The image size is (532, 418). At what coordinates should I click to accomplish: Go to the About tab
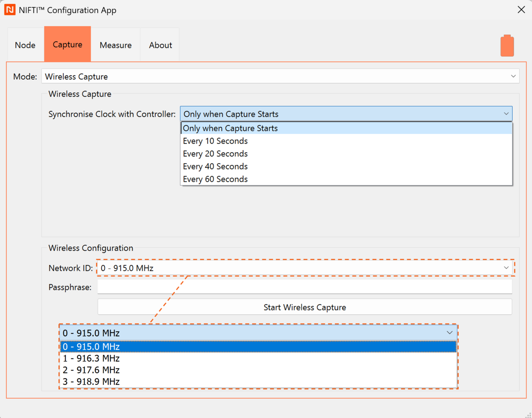(160, 45)
